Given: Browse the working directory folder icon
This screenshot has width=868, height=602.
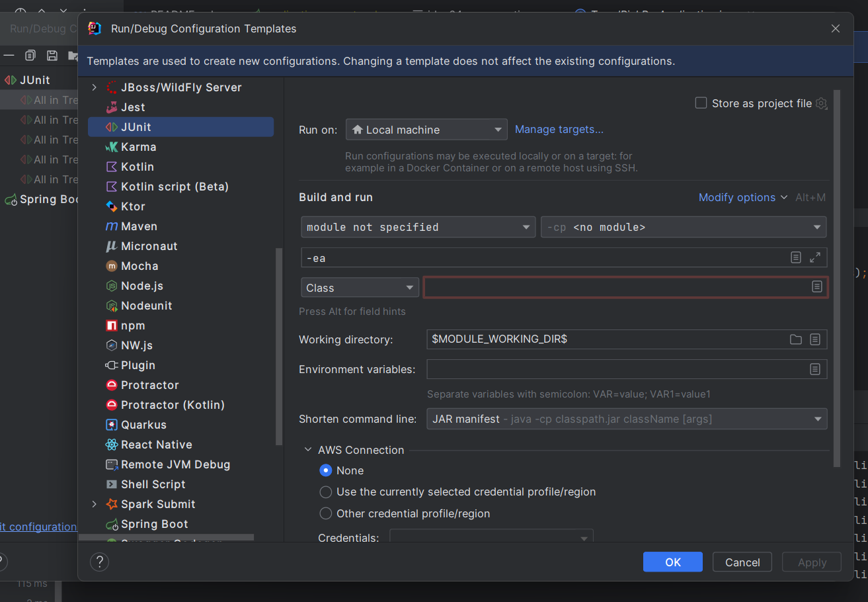Looking at the screenshot, I should pyautogui.click(x=796, y=339).
